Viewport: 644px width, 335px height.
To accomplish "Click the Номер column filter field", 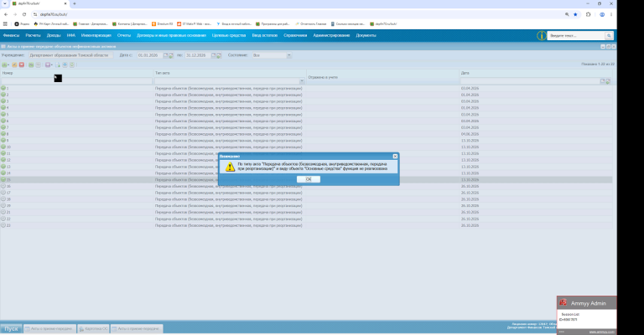I will pyautogui.click(x=76, y=81).
